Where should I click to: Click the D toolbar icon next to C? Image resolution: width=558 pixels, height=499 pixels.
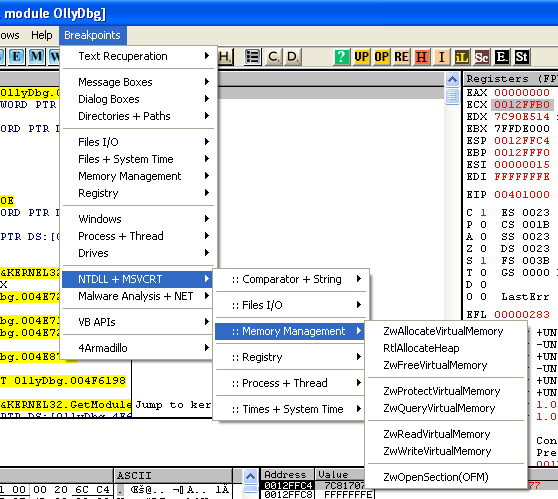point(293,57)
